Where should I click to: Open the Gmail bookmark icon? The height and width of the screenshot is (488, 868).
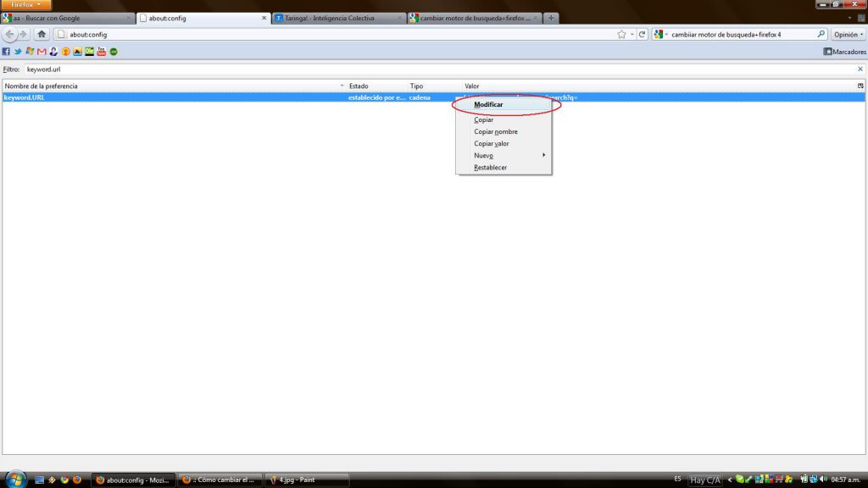coord(42,52)
